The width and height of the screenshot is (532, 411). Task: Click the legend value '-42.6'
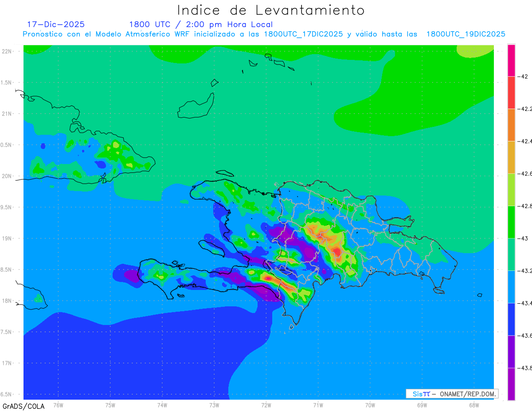(x=525, y=173)
